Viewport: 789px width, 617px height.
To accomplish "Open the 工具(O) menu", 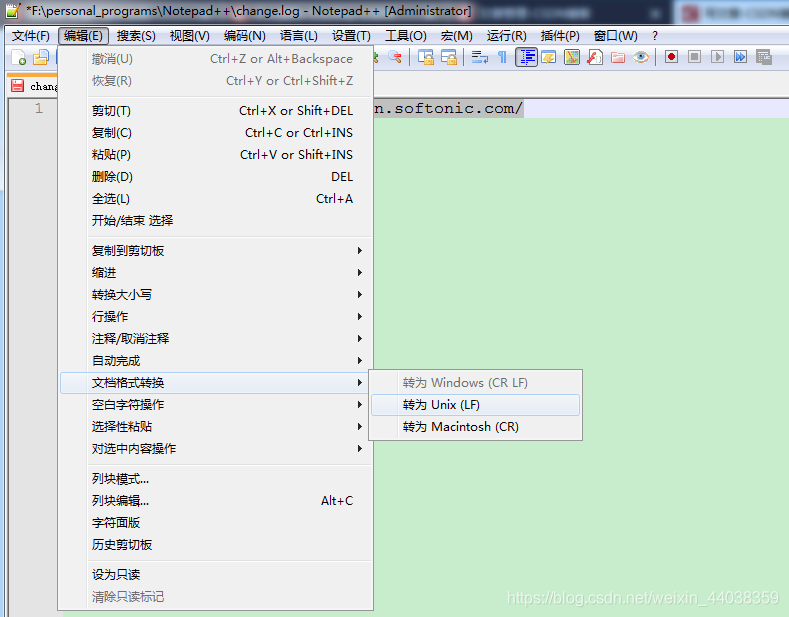I will tap(406, 36).
